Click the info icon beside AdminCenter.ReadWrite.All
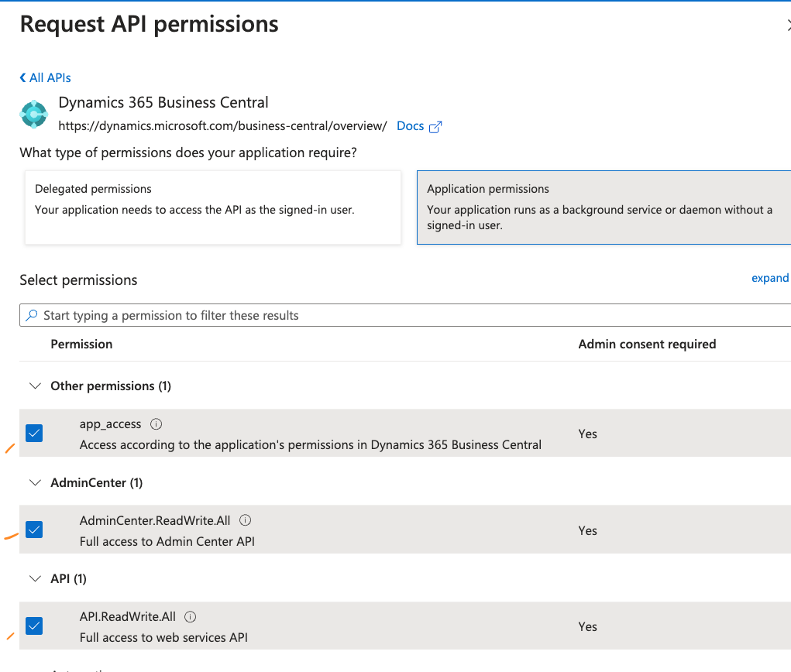Viewport: 791px width, 672px height. click(x=245, y=520)
